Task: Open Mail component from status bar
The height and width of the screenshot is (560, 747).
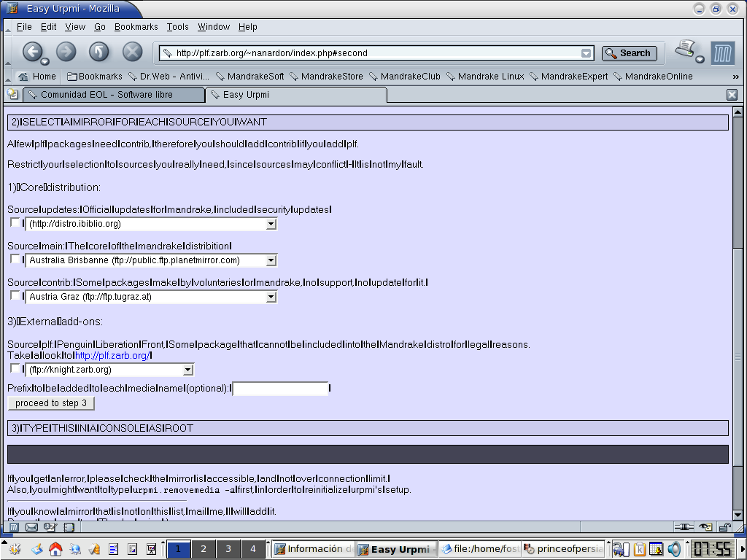Action: pos(31,526)
